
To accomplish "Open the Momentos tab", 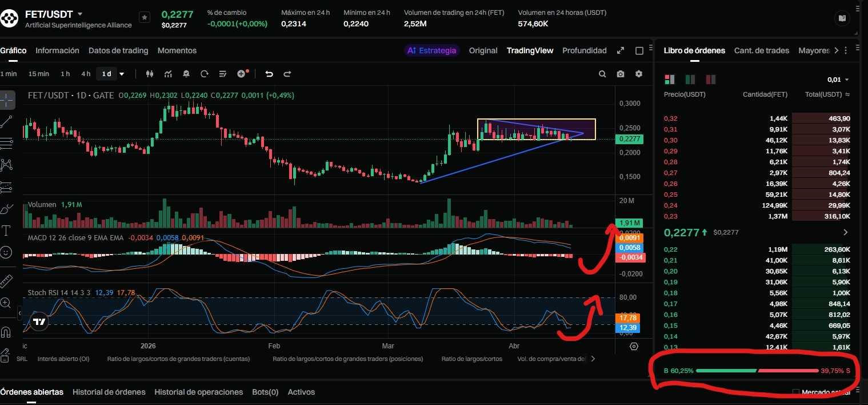I will point(177,50).
